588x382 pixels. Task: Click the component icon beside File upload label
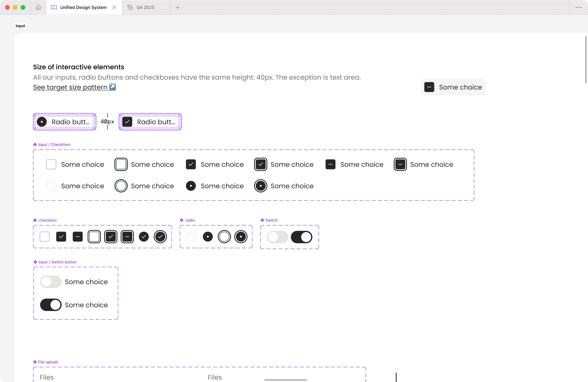pos(35,362)
